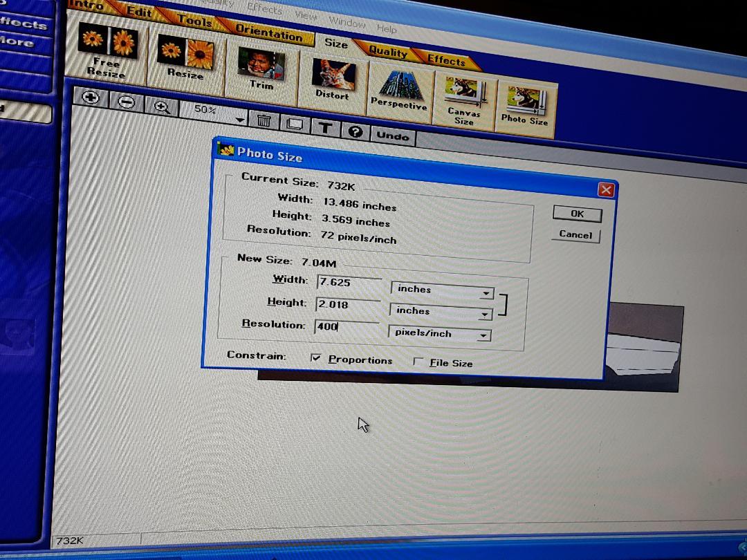Click the New Size 7.04M label

287,261
